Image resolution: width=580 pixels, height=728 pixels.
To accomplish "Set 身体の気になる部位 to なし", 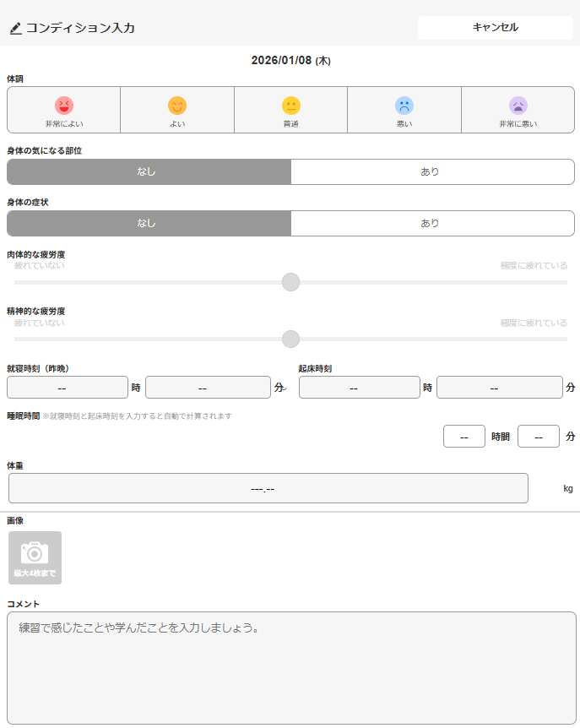I will click(x=149, y=171).
